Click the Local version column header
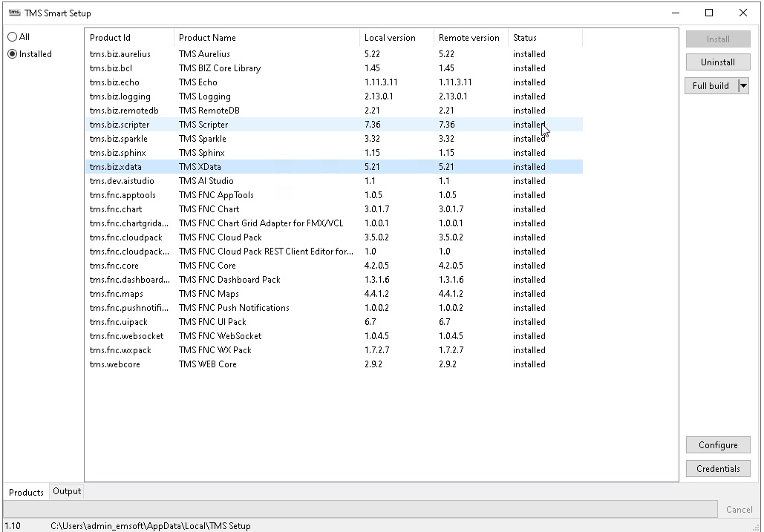Viewport: 764px width, 532px height. pos(396,38)
